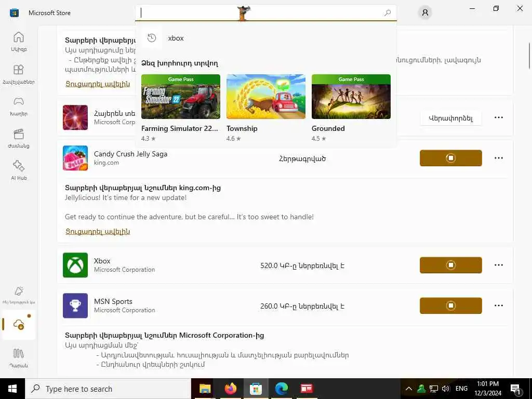
Task: Open the Home section in the sidebar
Action: (19, 42)
